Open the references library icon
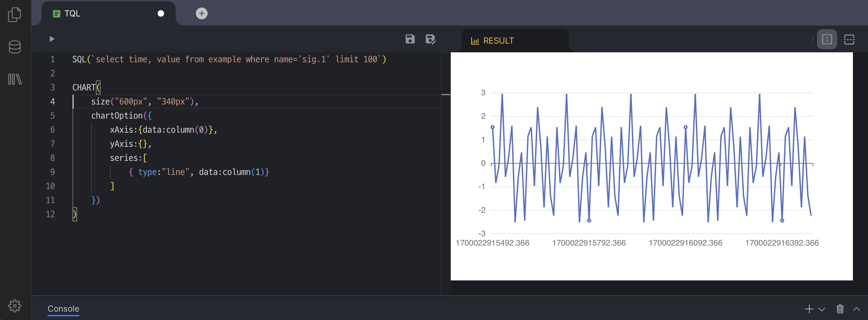Image resolution: width=868 pixels, height=320 pixels. [x=14, y=79]
